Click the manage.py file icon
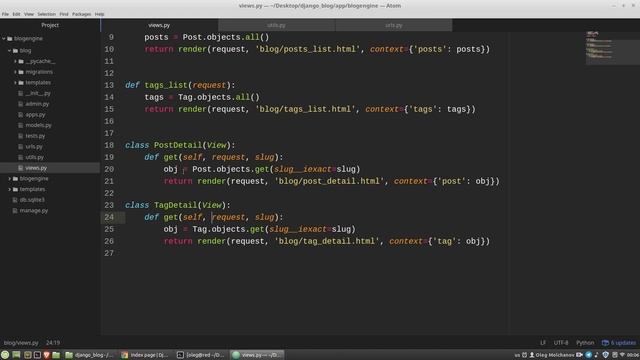This screenshot has width=640, height=360. pos(15,211)
